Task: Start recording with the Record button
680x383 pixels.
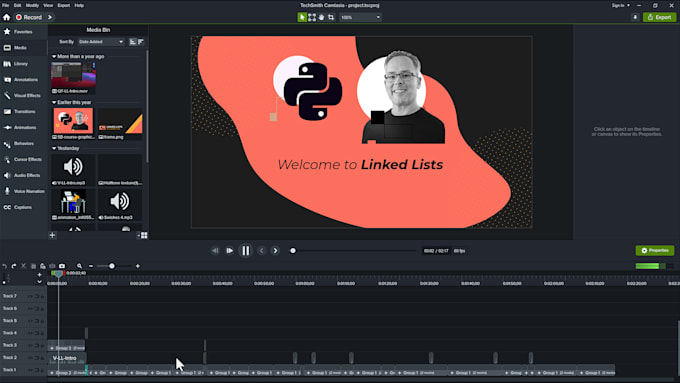Action: [x=29, y=17]
